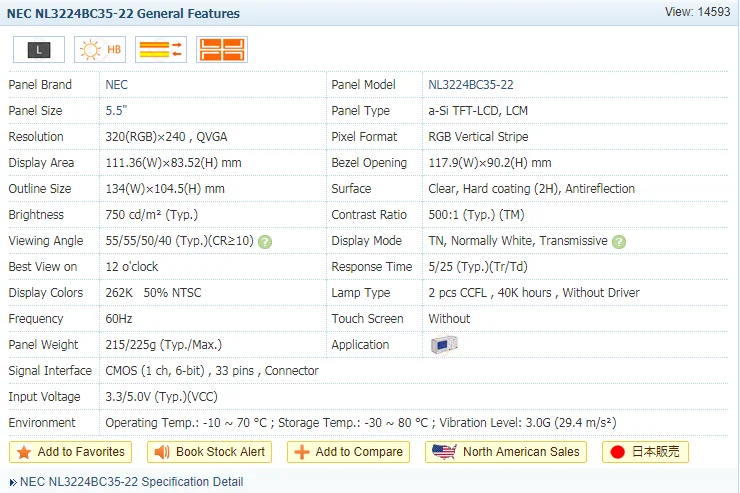
Task: Click the Outline Size value '134(W)×104.5(H) mm'
Action: 165,189
